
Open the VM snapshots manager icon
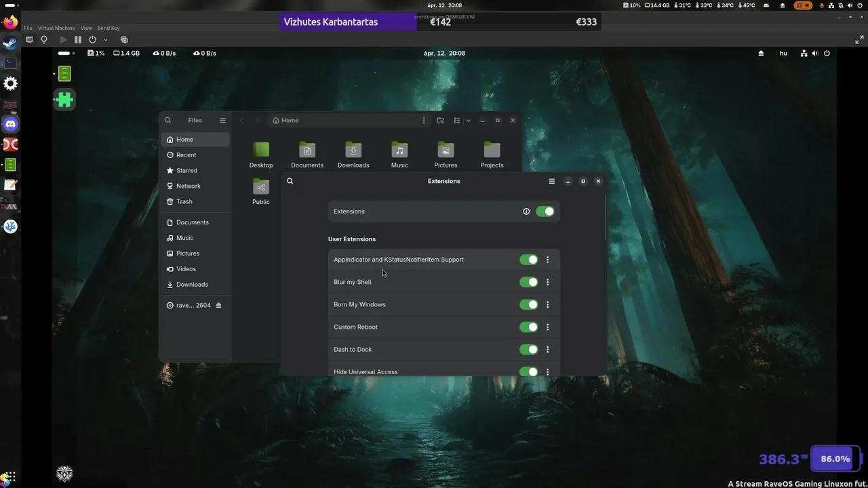tap(124, 39)
